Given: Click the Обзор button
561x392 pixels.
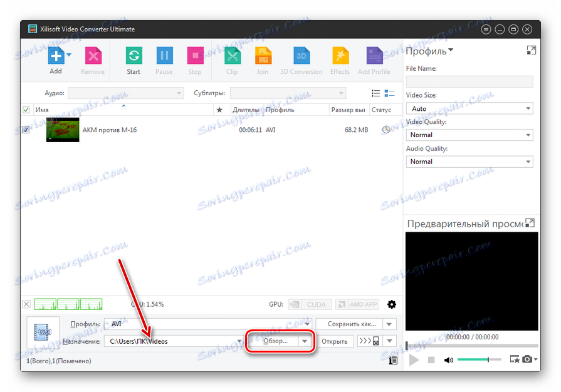Looking at the screenshot, I should (x=276, y=341).
